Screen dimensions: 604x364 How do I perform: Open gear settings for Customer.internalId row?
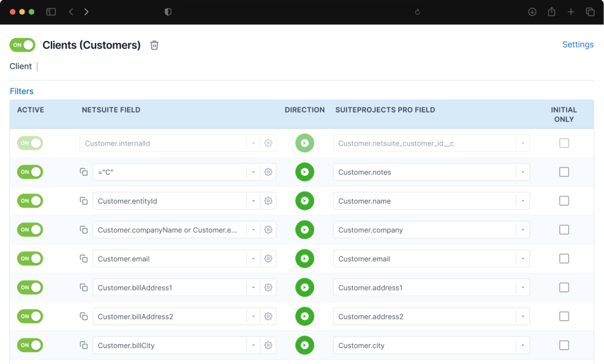pos(268,143)
